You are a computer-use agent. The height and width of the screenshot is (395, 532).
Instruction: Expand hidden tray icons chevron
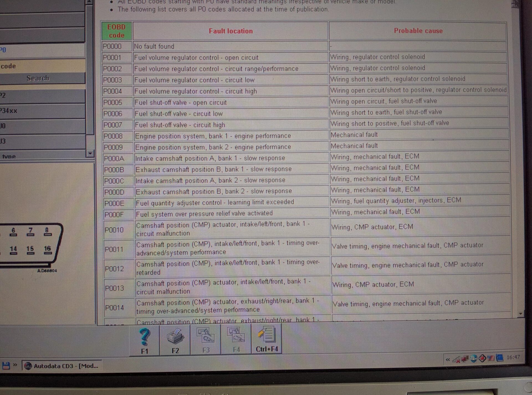[x=448, y=360]
